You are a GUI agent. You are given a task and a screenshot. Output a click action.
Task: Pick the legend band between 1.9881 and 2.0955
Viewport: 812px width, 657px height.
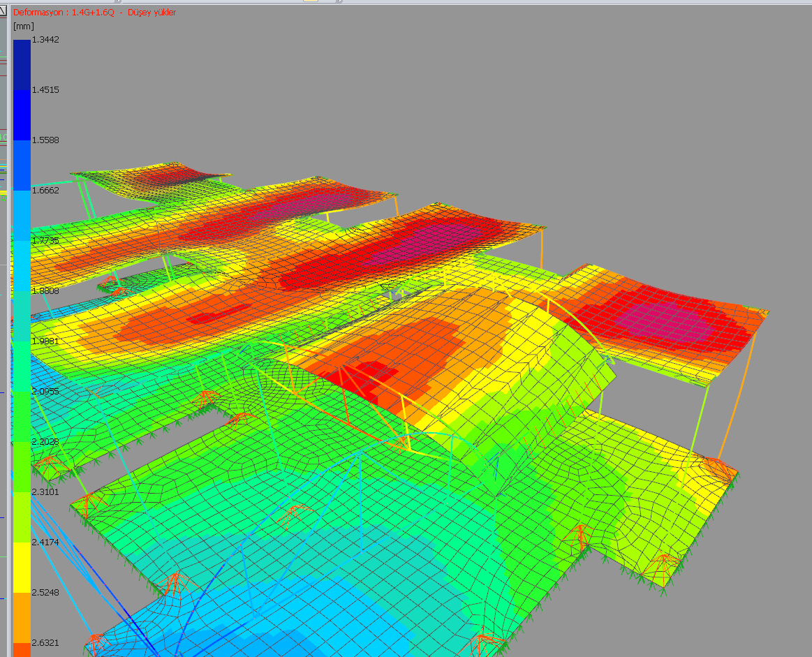(22, 366)
